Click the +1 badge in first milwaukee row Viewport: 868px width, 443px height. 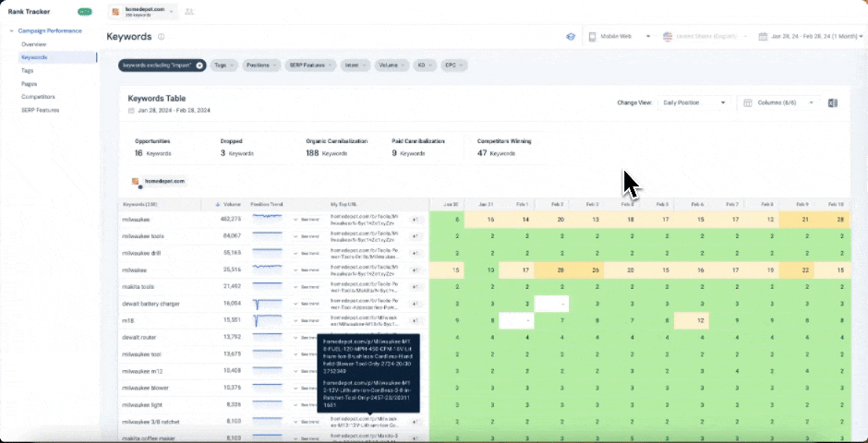click(415, 220)
